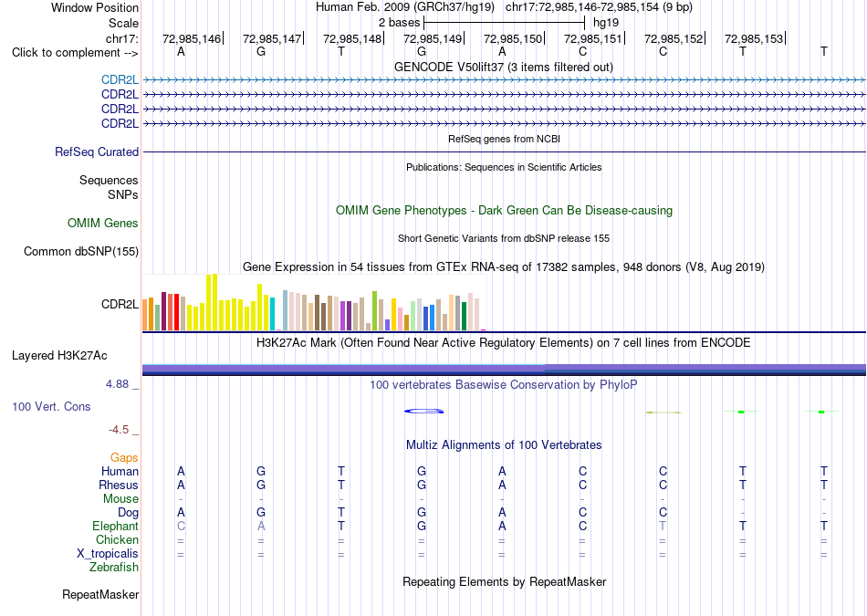Click the Sequences publications track label

(x=109, y=181)
